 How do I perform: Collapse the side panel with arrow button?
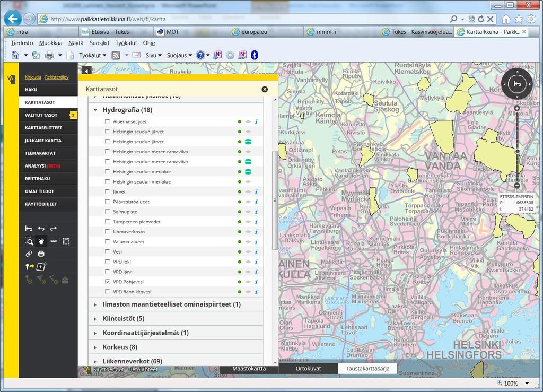pos(86,71)
